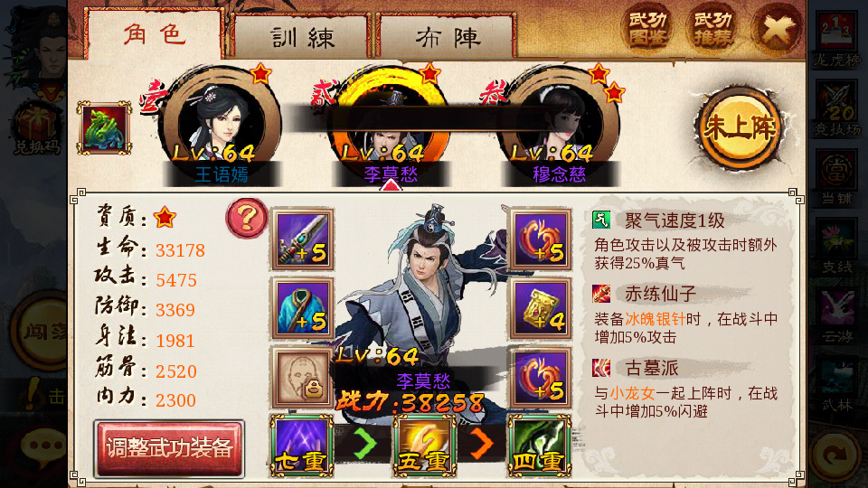The width and height of the screenshot is (868, 488).
Task: Select character portrait 穆念慈
Action: click(x=558, y=127)
